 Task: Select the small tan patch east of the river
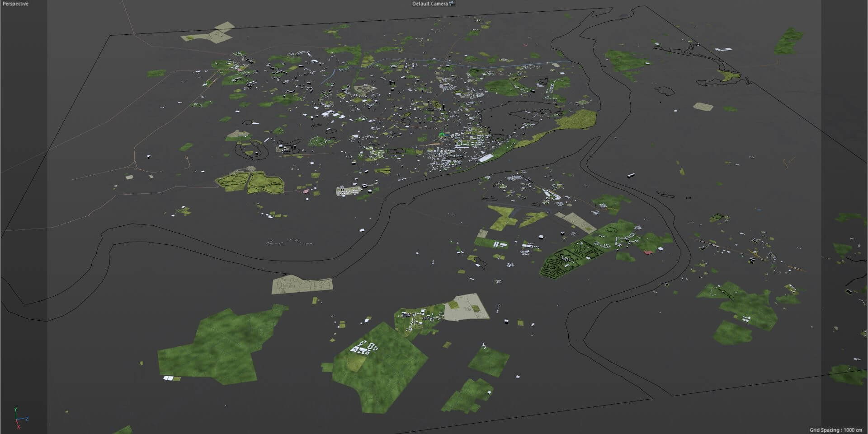pos(703,107)
